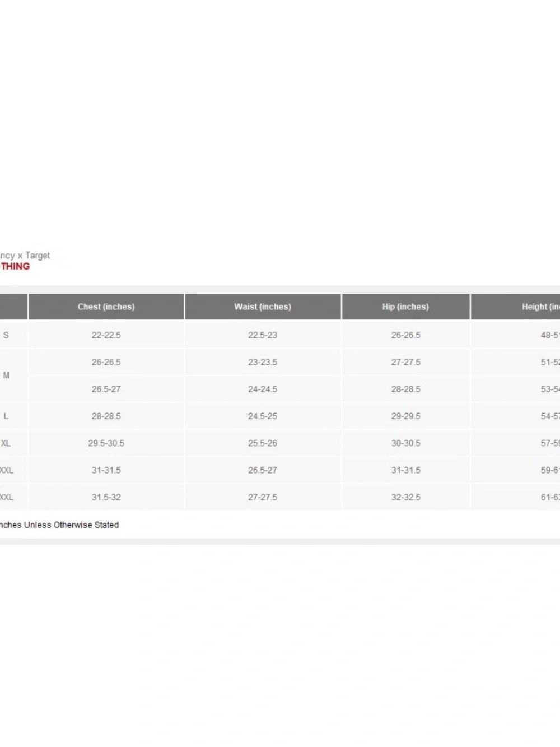Click the Hip (inches) column header
Screen dimensions: 560x747
pyautogui.click(x=405, y=307)
